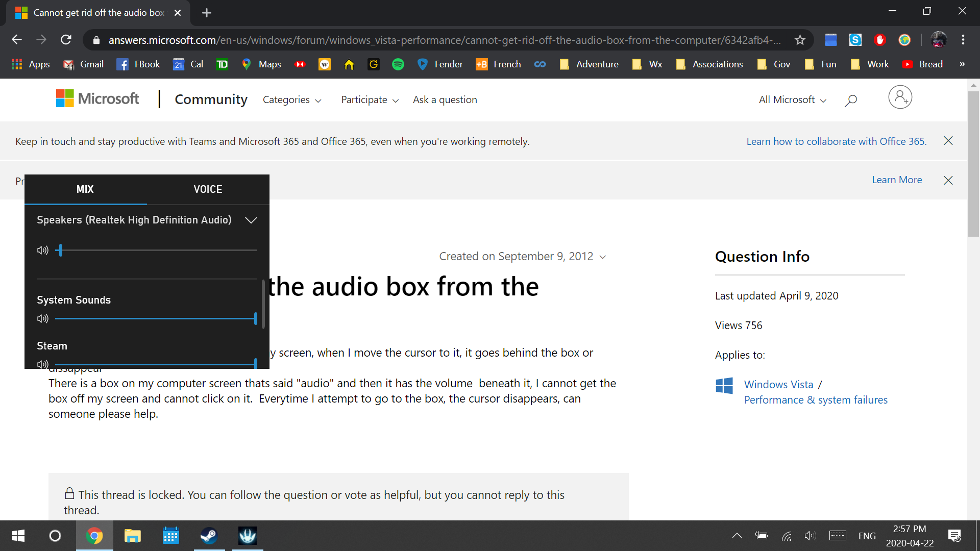Viewport: 980px width, 551px height.
Task: Click the Microsoft logo
Action: 97,98
